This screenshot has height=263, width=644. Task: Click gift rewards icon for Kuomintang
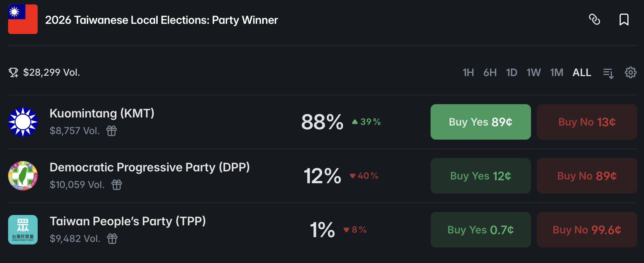coord(112,131)
